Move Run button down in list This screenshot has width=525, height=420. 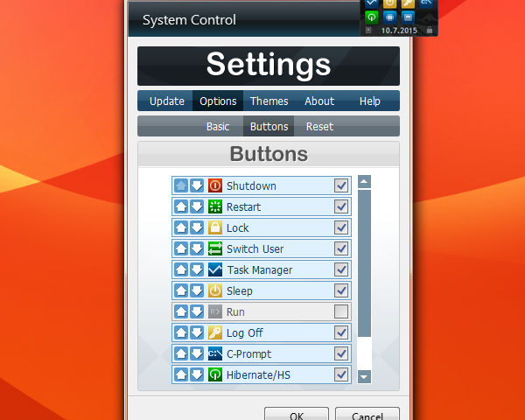point(197,311)
